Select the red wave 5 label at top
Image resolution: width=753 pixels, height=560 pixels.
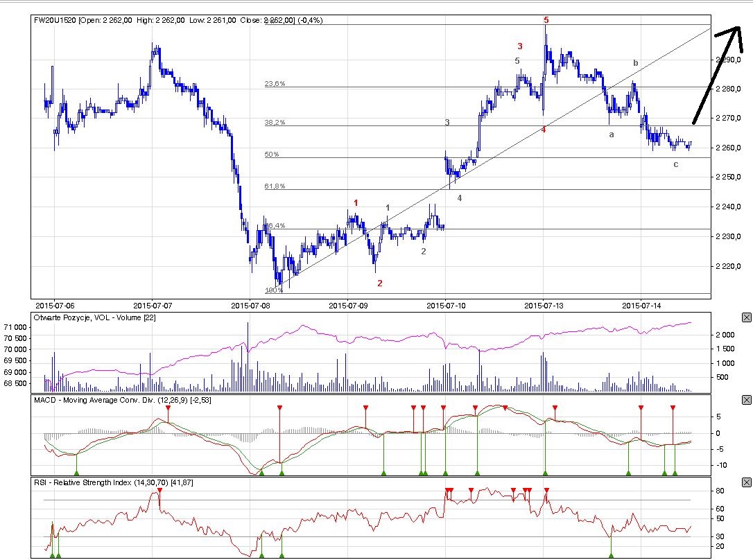click(x=546, y=20)
